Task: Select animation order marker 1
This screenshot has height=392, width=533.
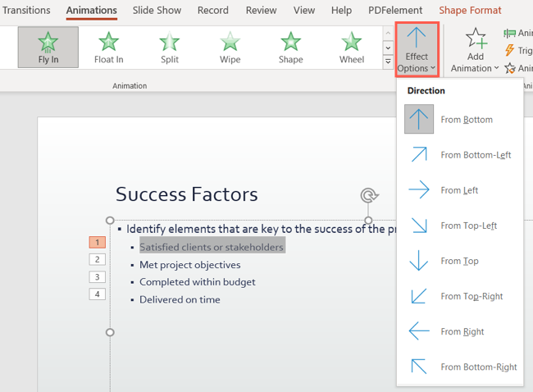Action: (x=98, y=242)
